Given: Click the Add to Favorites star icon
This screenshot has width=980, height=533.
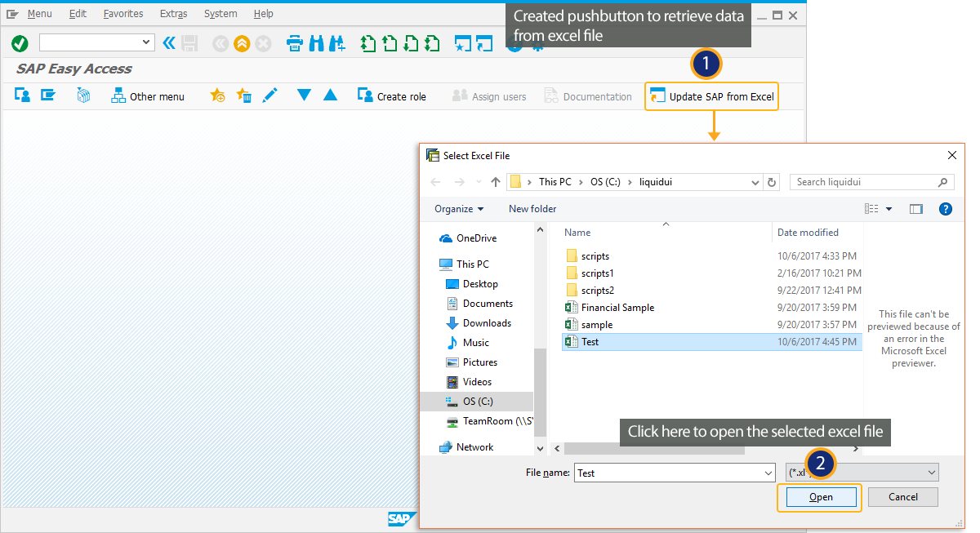Looking at the screenshot, I should pos(217,95).
